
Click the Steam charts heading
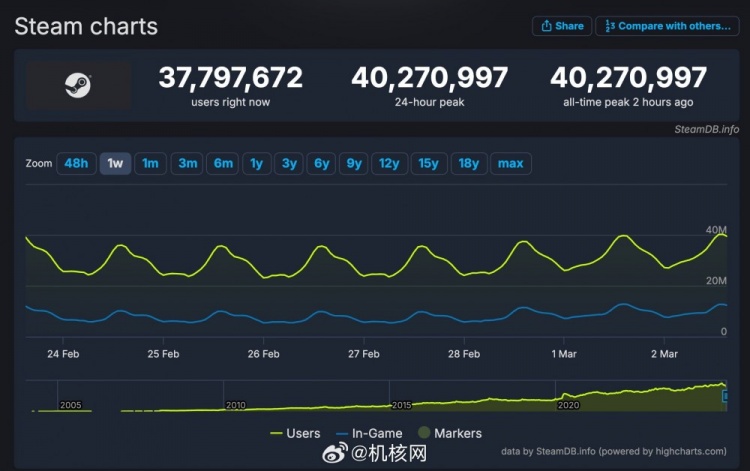86,26
